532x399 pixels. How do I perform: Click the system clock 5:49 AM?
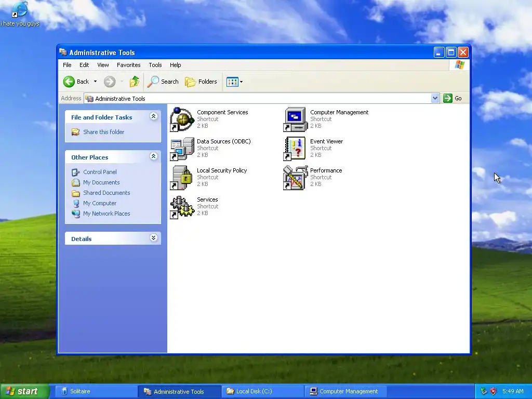pyautogui.click(x=513, y=391)
